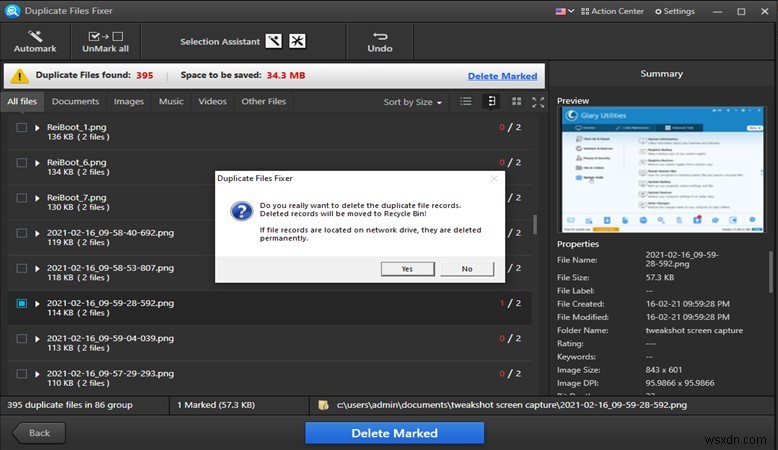Viewport: 778px width, 450px height.
Task: Open the Sort by Size dropdown
Action: (412, 102)
